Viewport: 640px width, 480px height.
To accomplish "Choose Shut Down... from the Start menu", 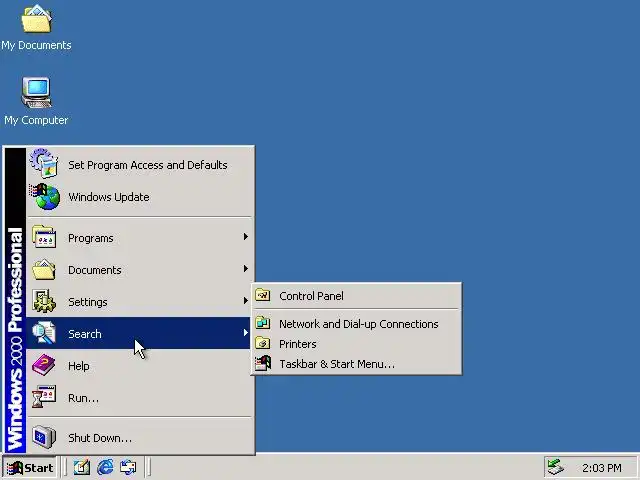I will pyautogui.click(x=139, y=437).
